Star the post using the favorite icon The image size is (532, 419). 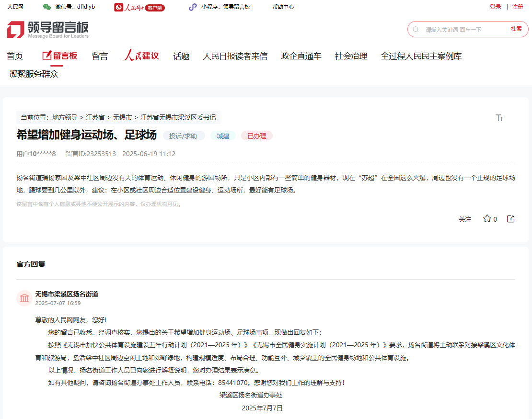(x=486, y=219)
